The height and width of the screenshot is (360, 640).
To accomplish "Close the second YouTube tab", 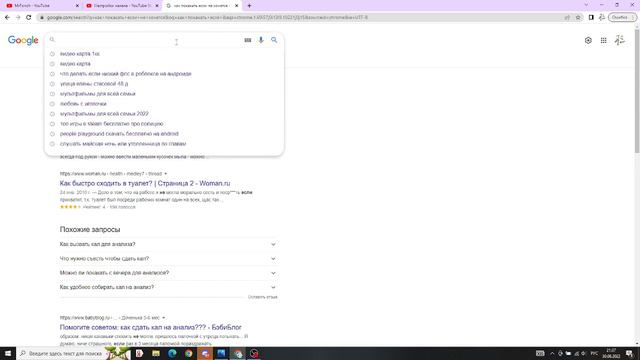I will point(157,6).
